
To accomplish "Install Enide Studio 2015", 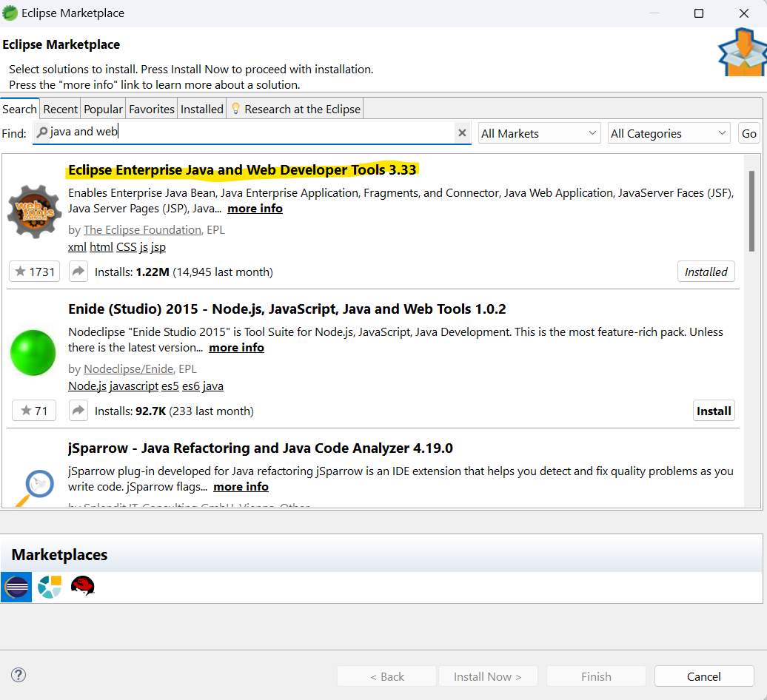I will (714, 411).
